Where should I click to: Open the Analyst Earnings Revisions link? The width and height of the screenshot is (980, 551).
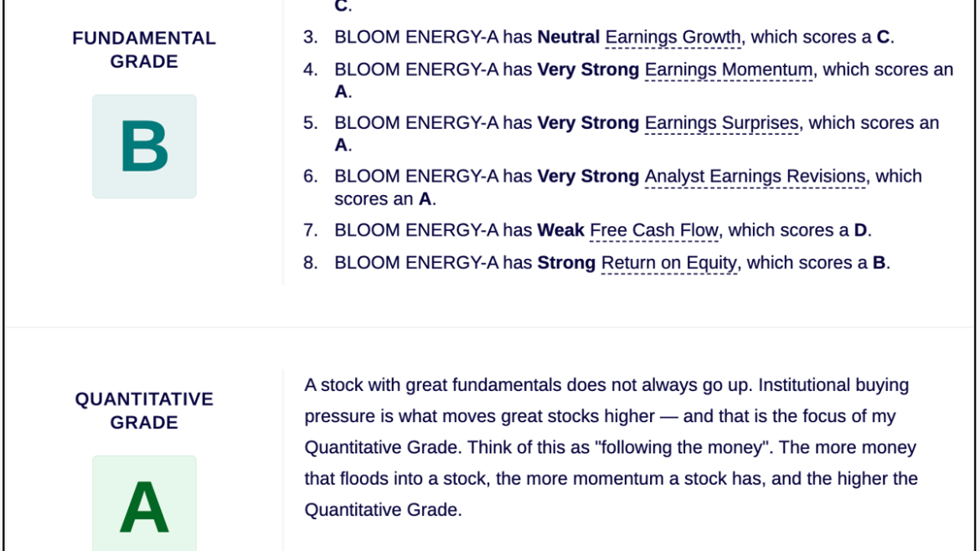pos(755,177)
